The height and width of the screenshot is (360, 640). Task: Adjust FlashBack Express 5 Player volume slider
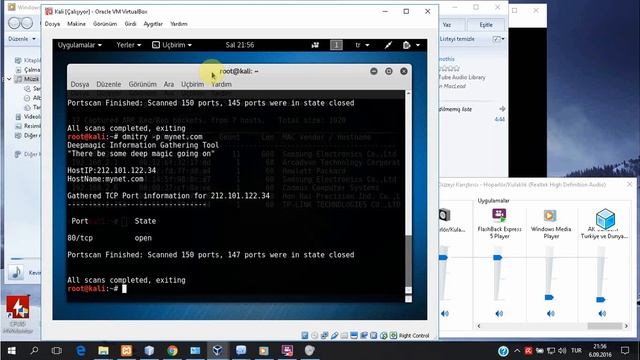coord(498,258)
